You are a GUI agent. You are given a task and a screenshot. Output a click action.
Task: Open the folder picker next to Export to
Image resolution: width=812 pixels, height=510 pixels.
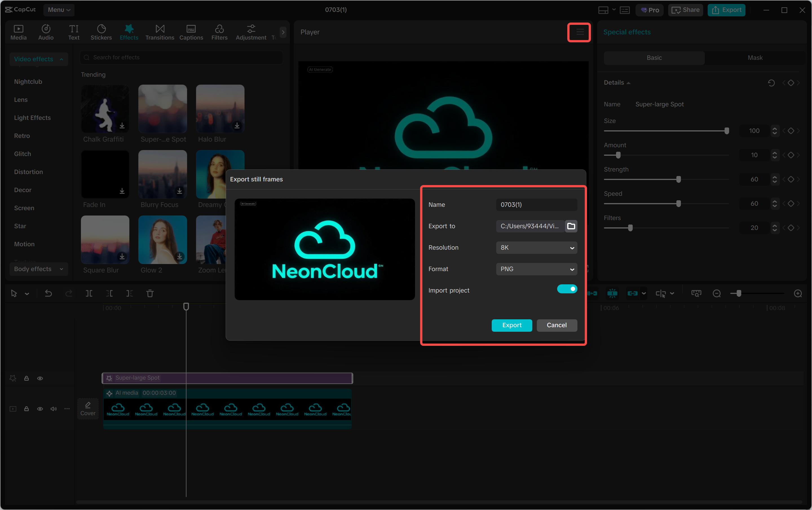point(571,226)
